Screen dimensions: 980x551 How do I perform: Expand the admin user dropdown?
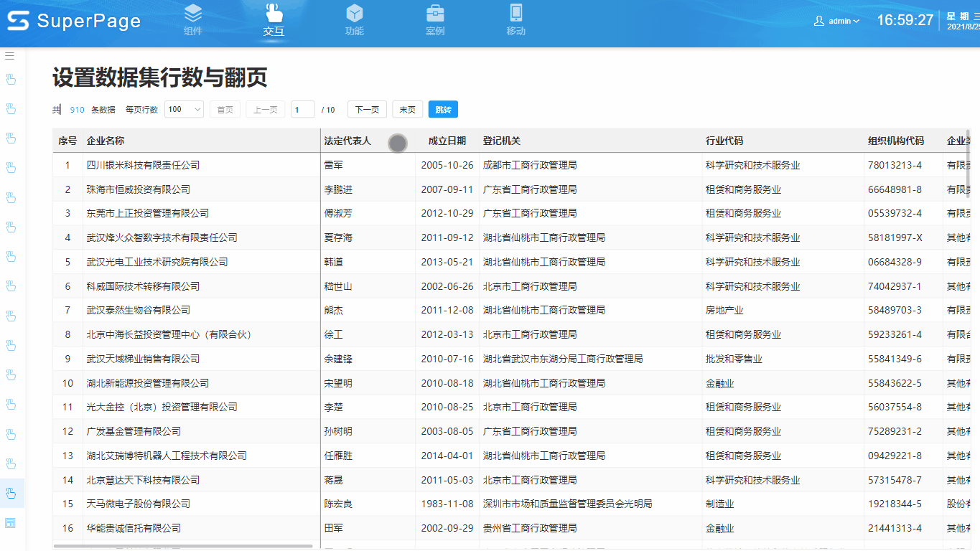[836, 21]
